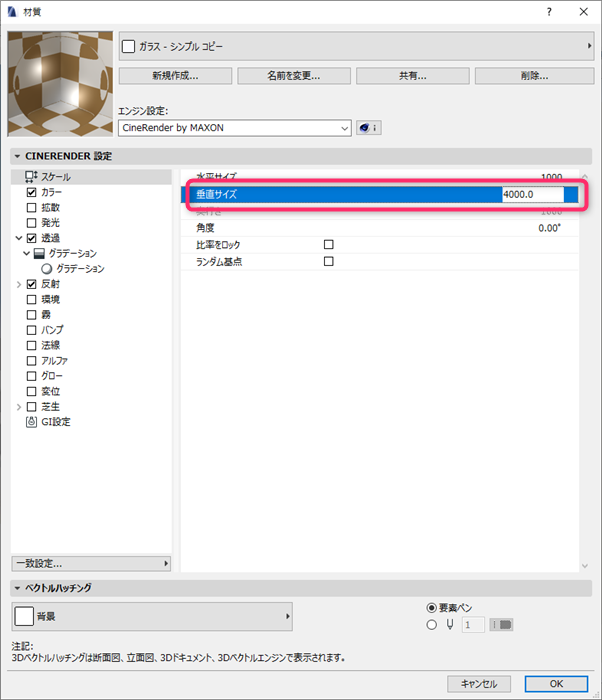Check the 比率をロック checkbox
The height and width of the screenshot is (700, 602).
click(329, 245)
